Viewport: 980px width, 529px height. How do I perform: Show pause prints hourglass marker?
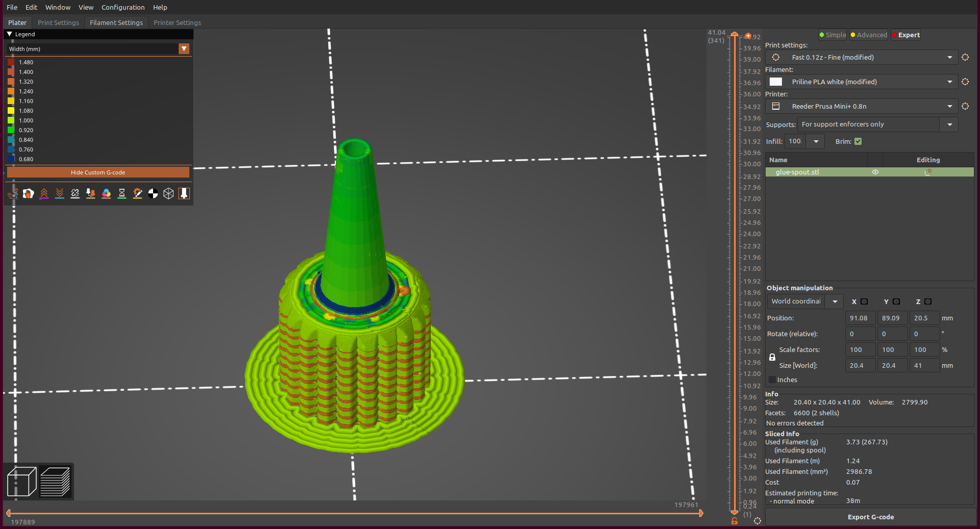click(121, 193)
